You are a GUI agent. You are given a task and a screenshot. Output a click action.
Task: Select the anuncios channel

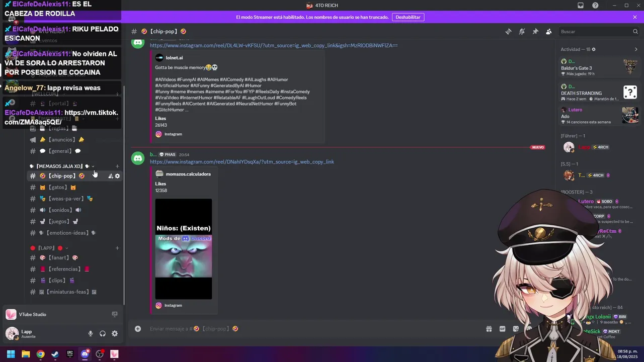74,140
